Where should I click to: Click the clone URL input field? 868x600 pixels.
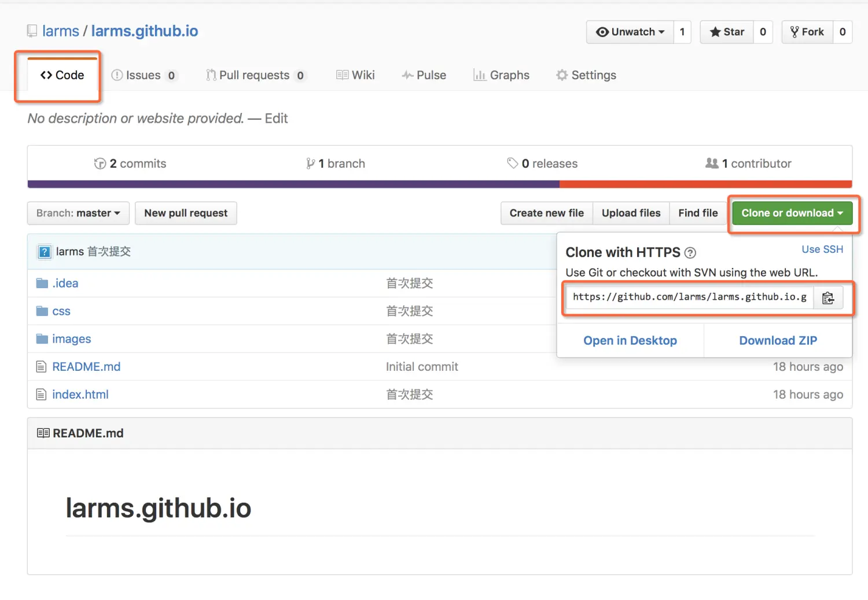coord(690,297)
